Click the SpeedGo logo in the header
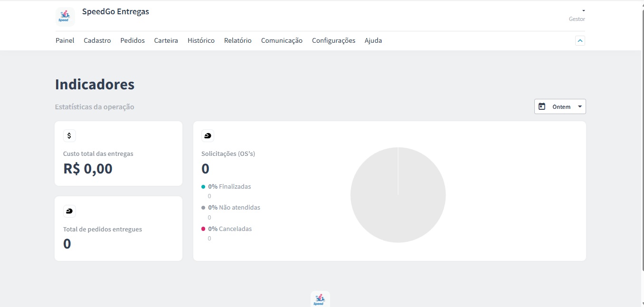This screenshot has width=644, height=307. pos(65,16)
